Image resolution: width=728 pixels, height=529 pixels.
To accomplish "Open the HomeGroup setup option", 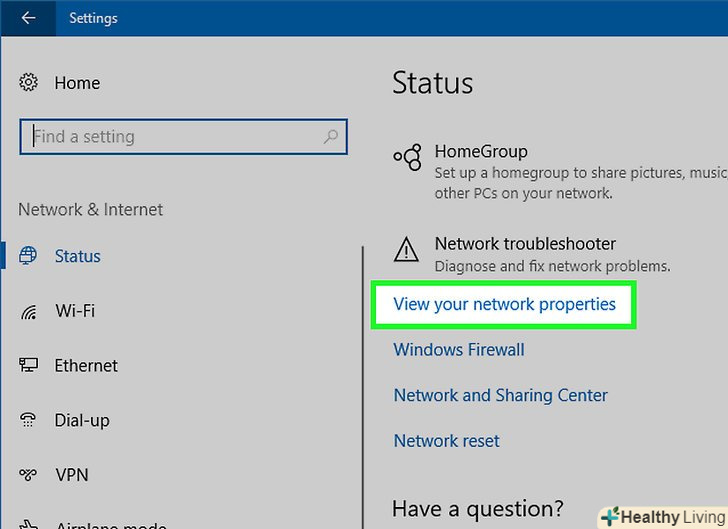I will pos(481,152).
